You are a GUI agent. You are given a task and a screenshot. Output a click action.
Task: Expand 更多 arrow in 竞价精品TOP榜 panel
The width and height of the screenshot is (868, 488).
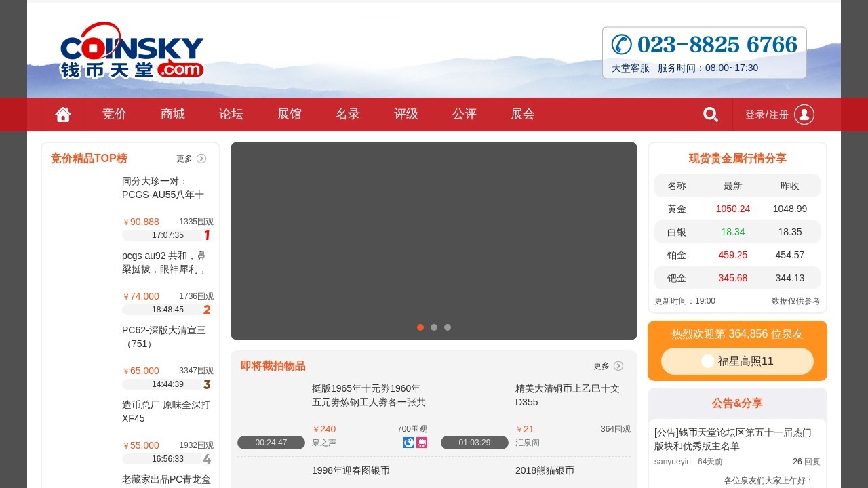tap(201, 159)
